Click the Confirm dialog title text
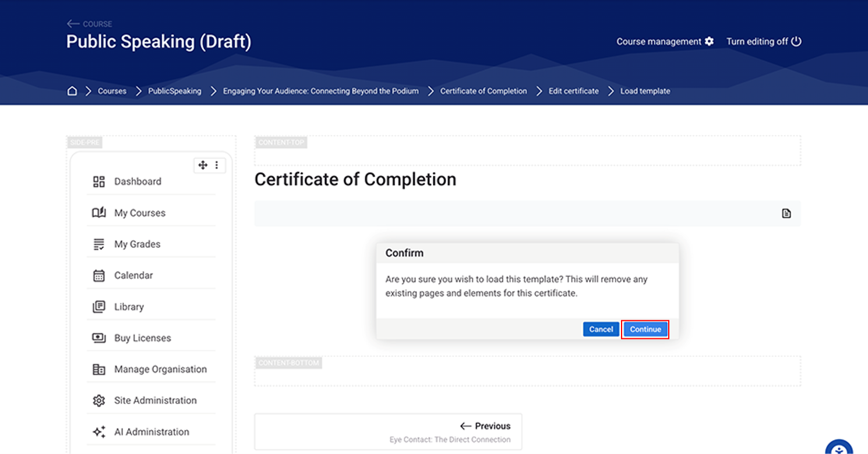868x454 pixels. 404,253
